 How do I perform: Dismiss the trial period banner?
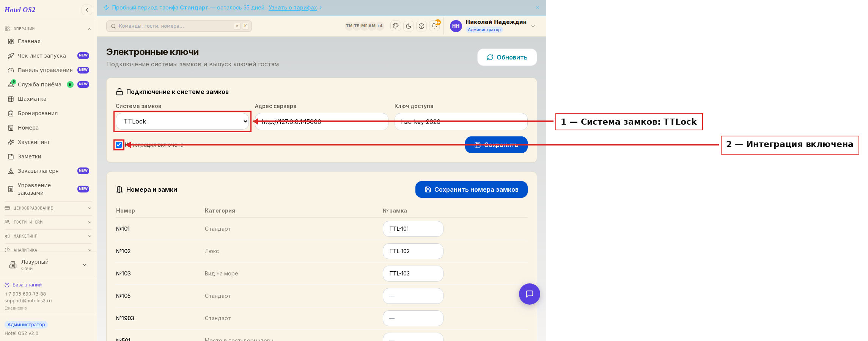coord(538,8)
